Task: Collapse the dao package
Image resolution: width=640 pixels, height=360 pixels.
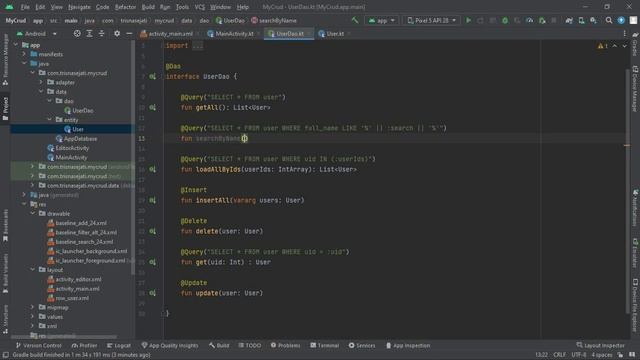Action: [49, 101]
